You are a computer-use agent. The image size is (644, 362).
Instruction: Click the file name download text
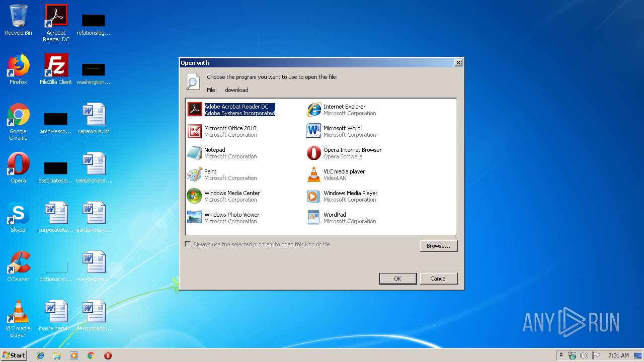(236, 90)
